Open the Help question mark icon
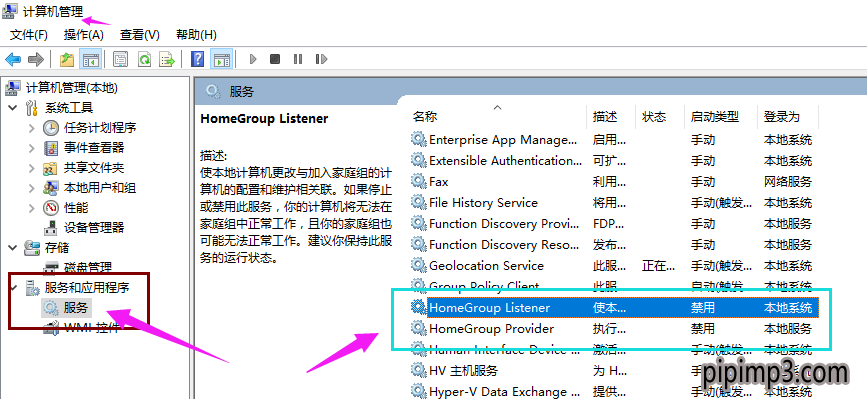Image resolution: width=867 pixels, height=399 pixels. [197, 59]
